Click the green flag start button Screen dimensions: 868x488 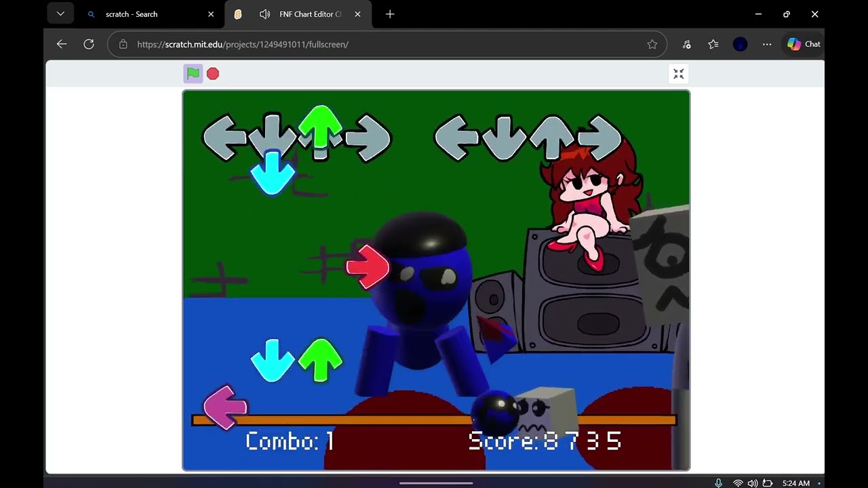click(x=193, y=73)
